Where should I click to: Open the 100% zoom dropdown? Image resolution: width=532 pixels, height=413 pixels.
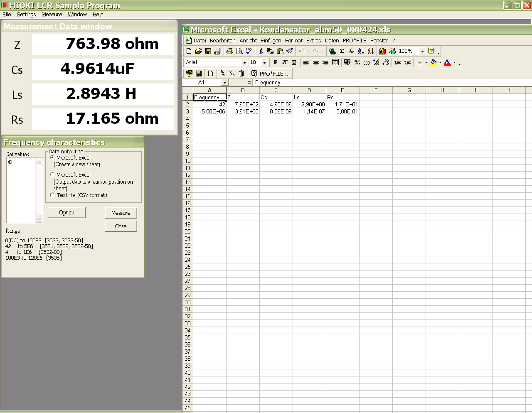click(x=422, y=51)
